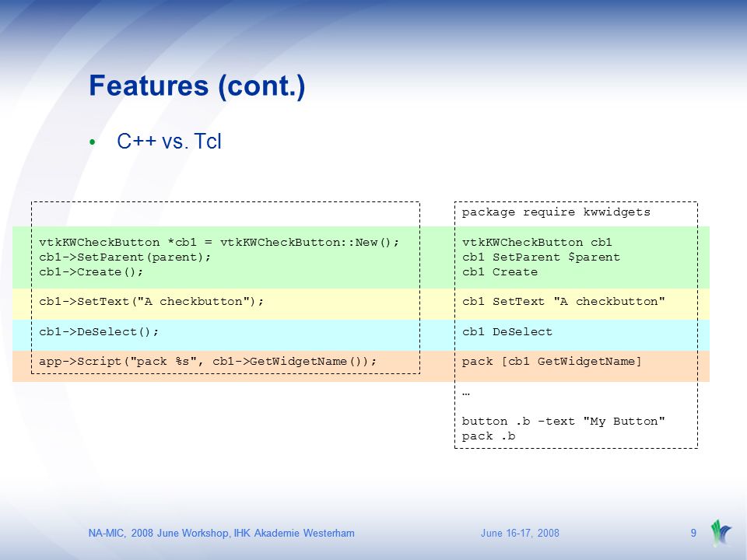Click the "June 16-17, 2008" footer date
Viewport: 747px width, 560px height.
pos(520,534)
